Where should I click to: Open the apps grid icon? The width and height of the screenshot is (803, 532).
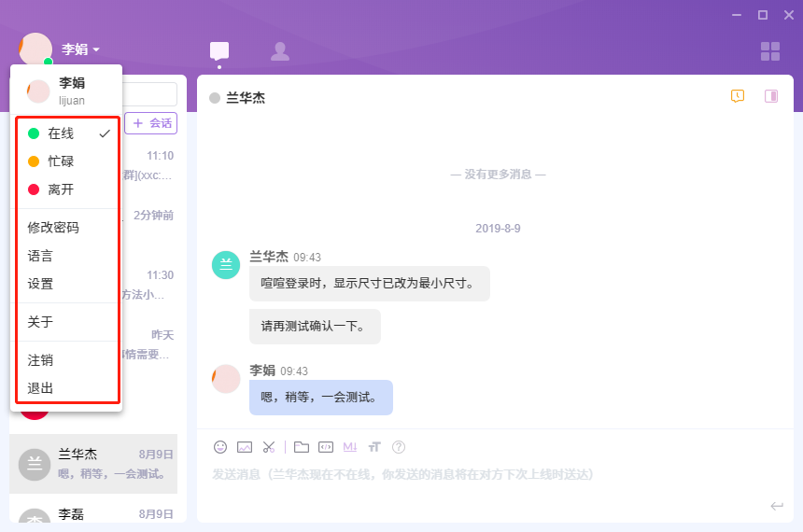(x=770, y=51)
